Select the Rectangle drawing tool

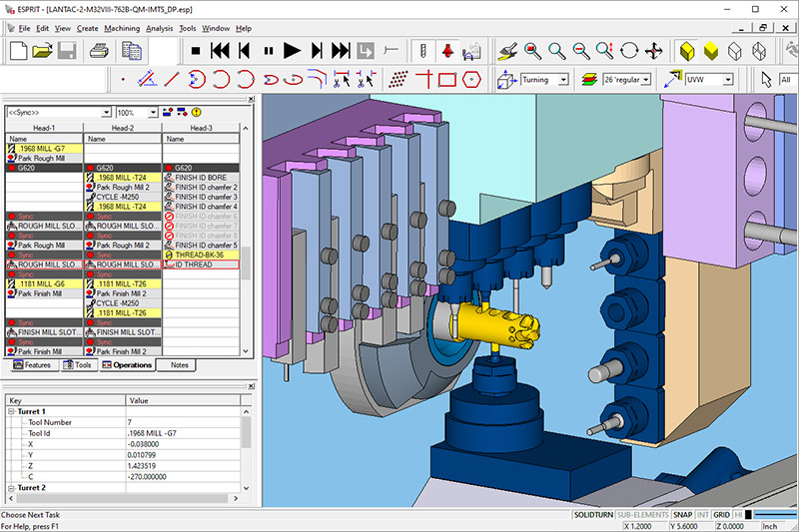point(447,79)
